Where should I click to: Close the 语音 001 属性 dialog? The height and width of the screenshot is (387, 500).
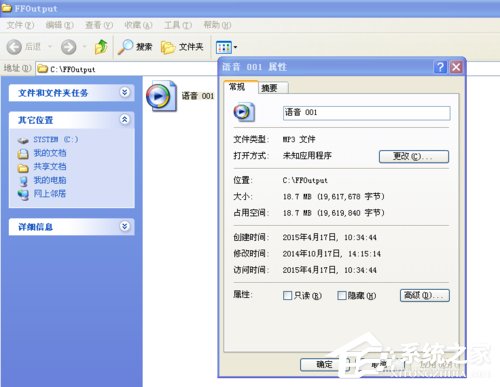tap(456, 67)
